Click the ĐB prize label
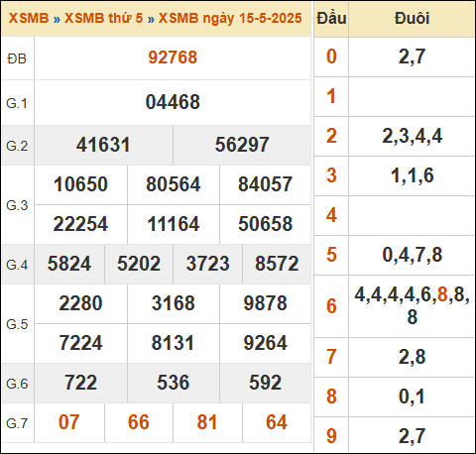The image size is (476, 454). coord(17,58)
